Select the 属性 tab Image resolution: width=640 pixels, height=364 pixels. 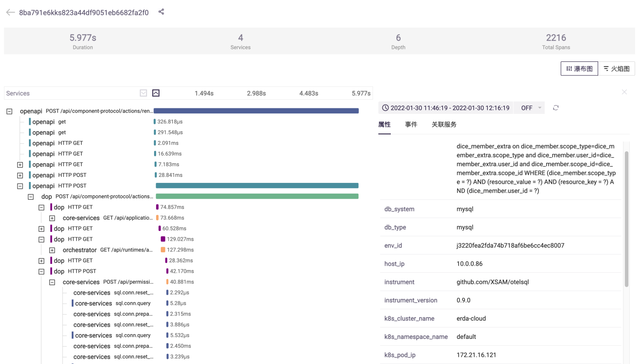click(384, 124)
